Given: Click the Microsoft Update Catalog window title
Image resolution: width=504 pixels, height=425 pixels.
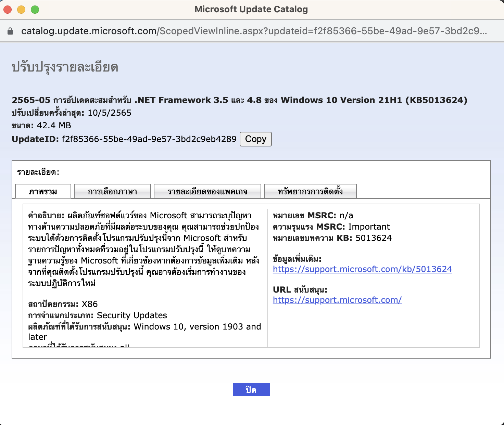Looking at the screenshot, I should tap(251, 9).
